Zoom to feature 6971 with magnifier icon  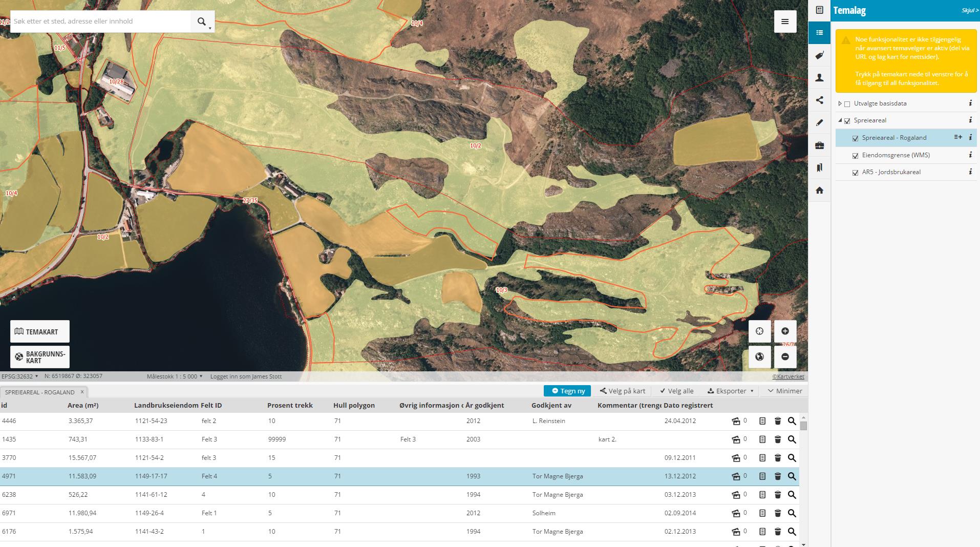792,513
